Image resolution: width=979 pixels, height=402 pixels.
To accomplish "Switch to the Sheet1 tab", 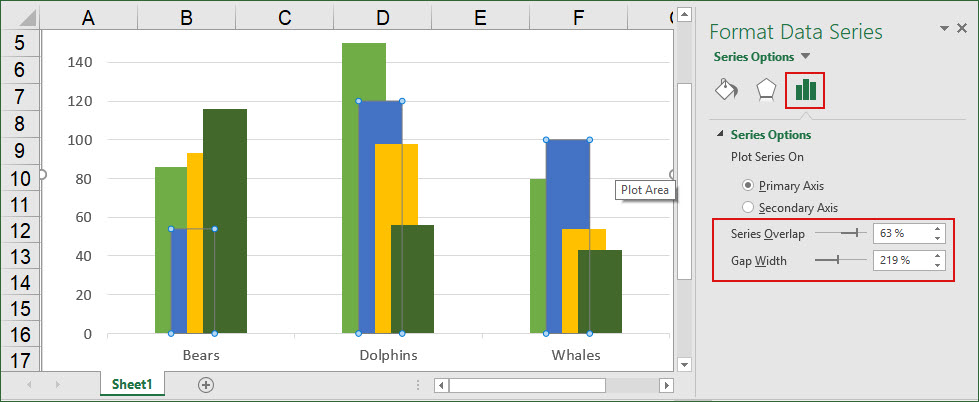I will pyautogui.click(x=132, y=384).
